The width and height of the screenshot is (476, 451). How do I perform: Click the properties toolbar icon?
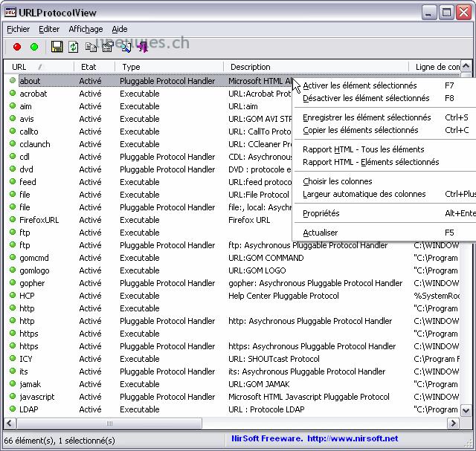(x=108, y=47)
